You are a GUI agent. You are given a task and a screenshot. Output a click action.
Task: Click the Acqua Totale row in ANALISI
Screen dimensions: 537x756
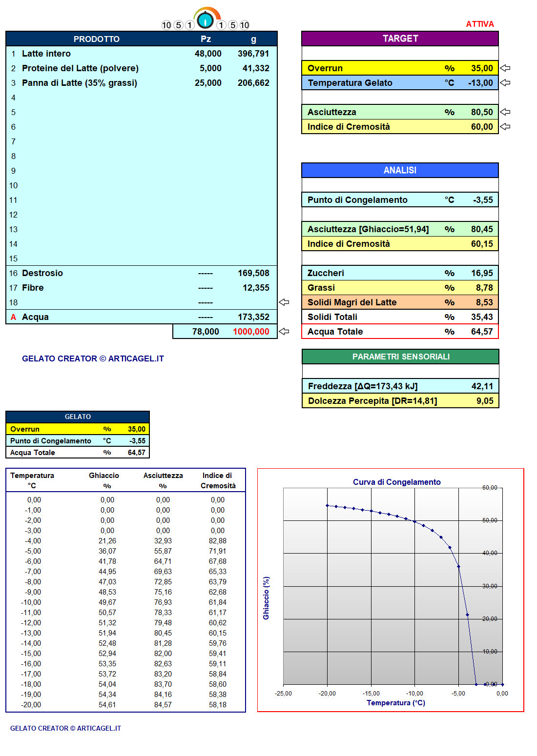pos(400,332)
